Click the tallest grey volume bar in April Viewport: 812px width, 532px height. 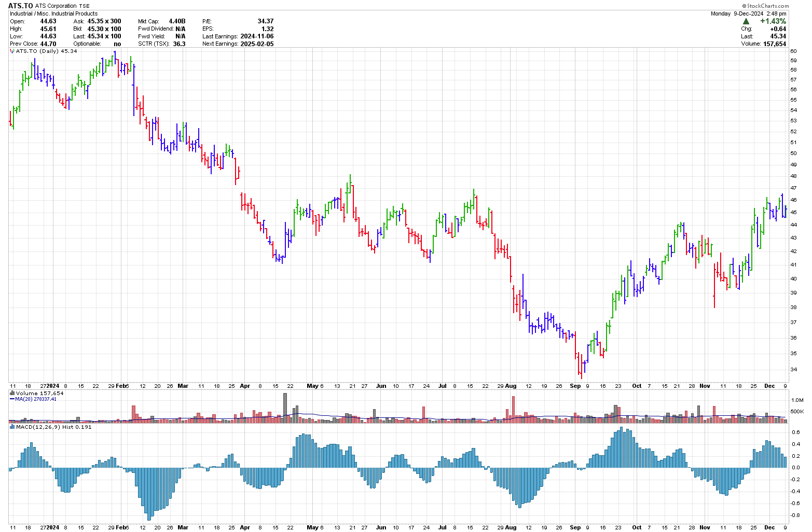click(285, 408)
